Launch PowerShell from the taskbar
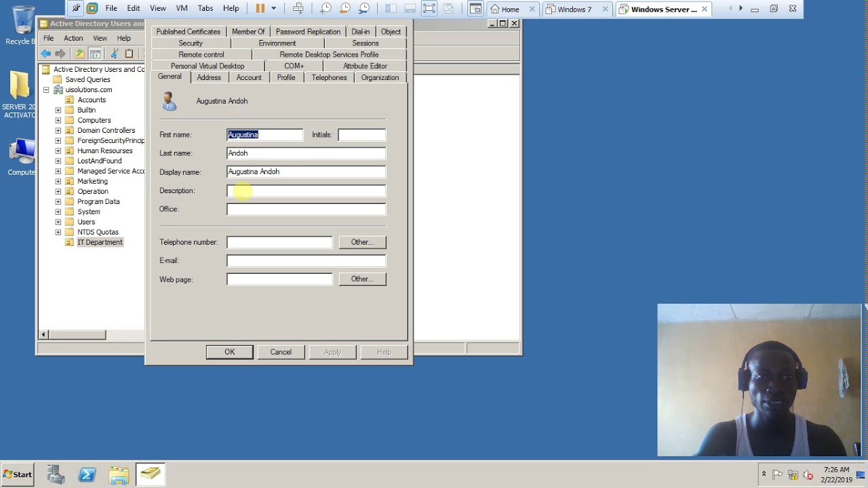Image resolution: width=868 pixels, height=488 pixels. pyautogui.click(x=87, y=474)
